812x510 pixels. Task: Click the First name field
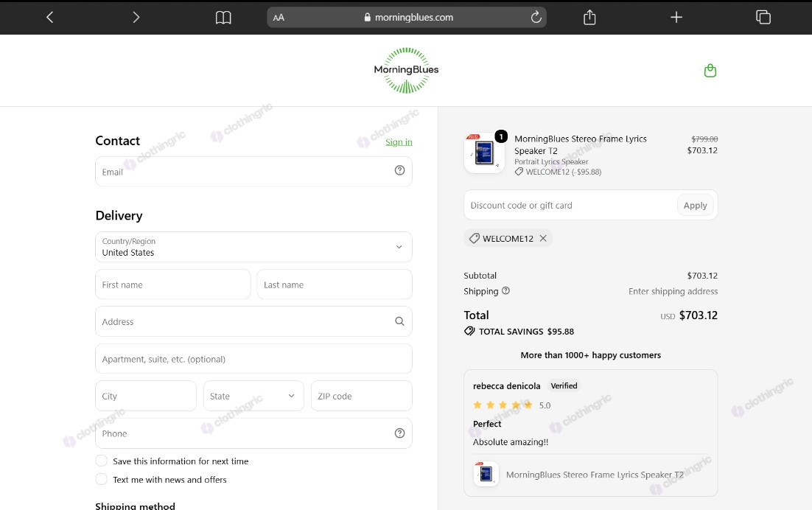(x=173, y=284)
